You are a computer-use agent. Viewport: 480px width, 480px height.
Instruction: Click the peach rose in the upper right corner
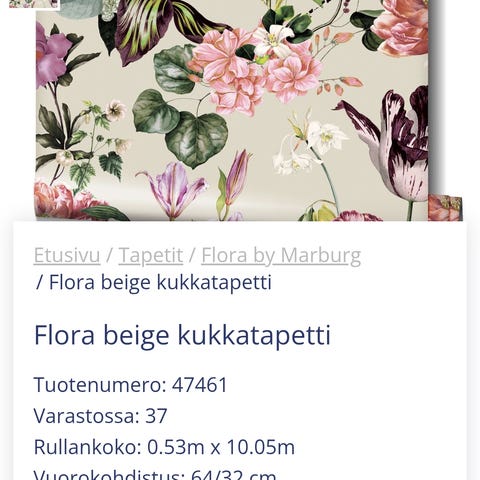[x=400, y=27]
